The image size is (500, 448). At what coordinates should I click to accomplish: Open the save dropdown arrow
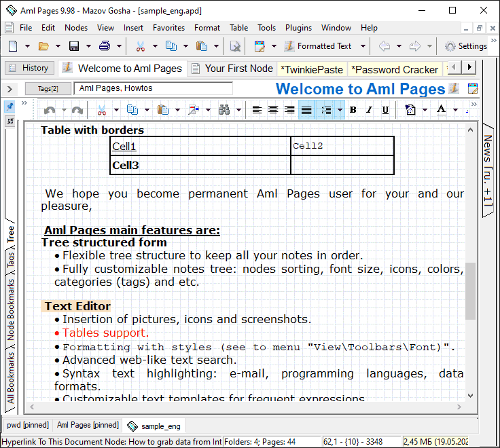coord(88,46)
